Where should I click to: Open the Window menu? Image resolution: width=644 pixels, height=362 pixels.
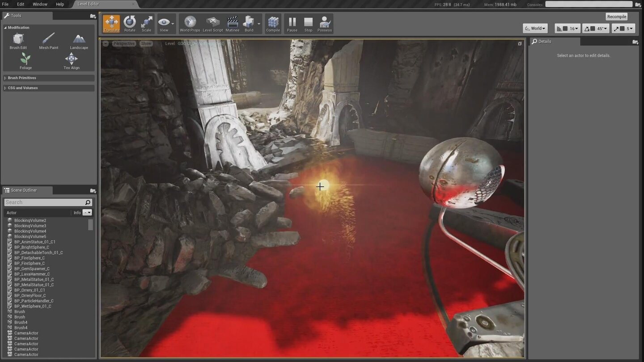40,4
